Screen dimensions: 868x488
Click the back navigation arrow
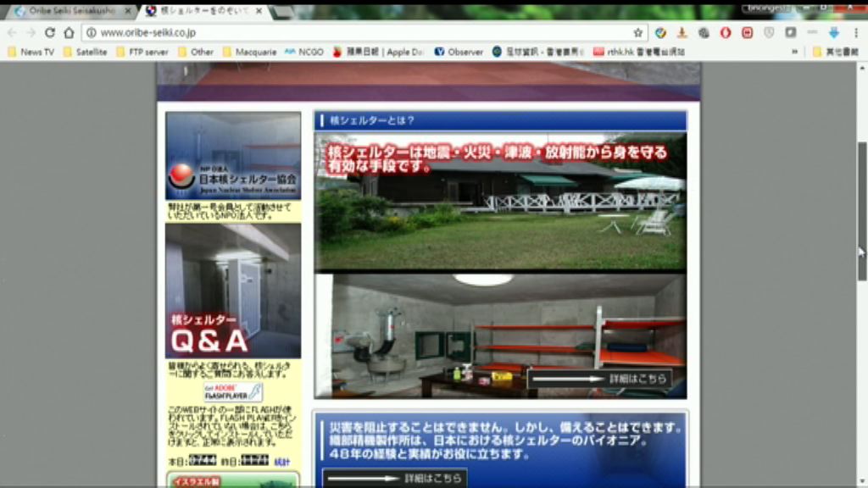(x=11, y=32)
